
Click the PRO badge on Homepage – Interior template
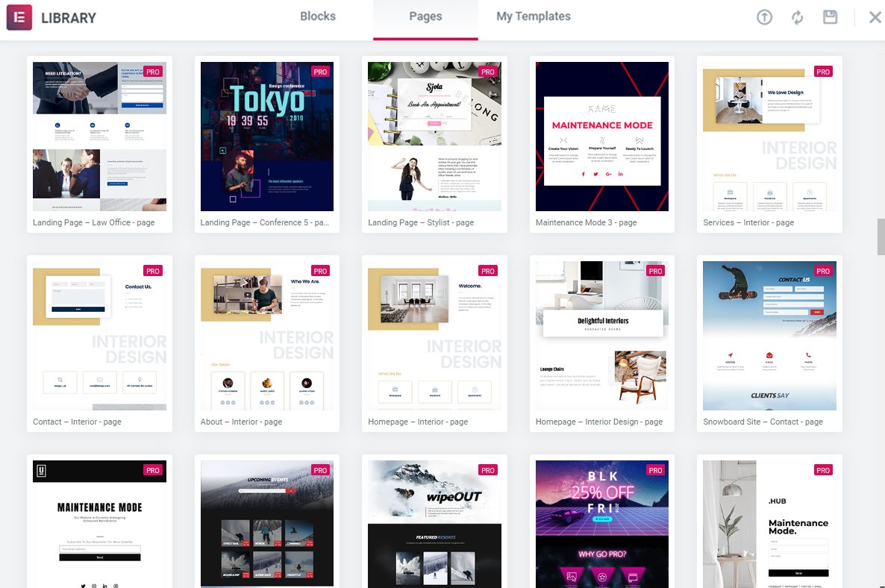click(488, 271)
